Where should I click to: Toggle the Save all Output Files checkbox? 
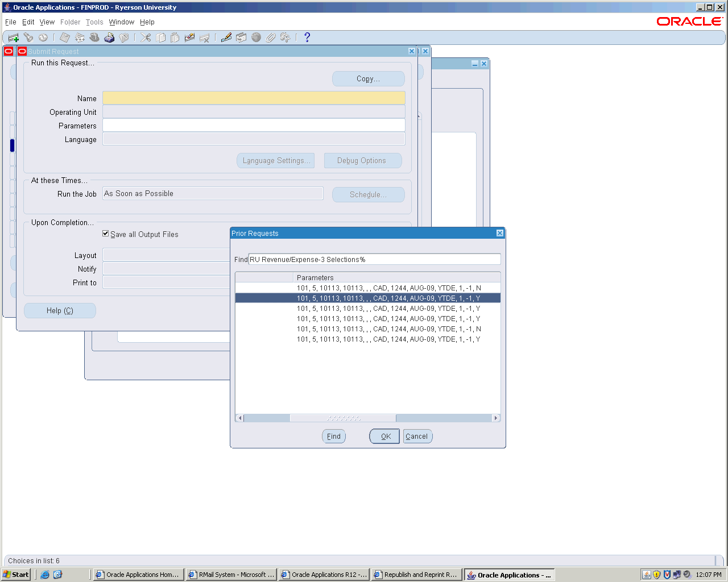(x=105, y=234)
